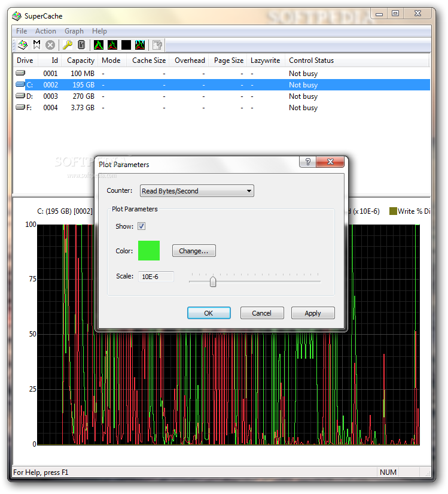Click the Control Status column header
Viewport: 448px width, 494px height.
point(358,60)
